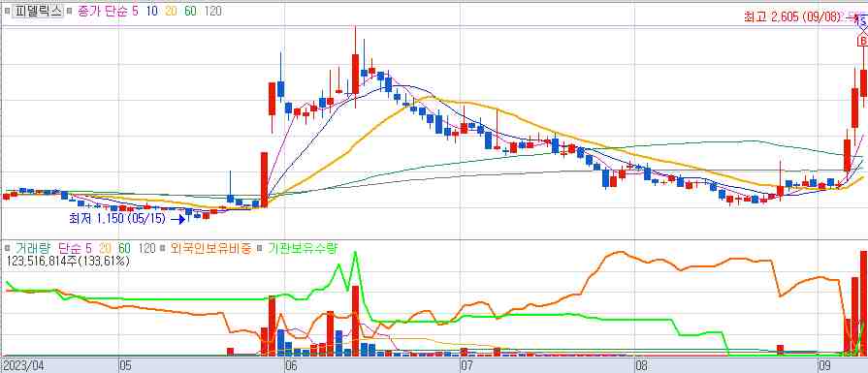Select the 5-day price moving average legend
The image size is (868, 373).
(x=136, y=11)
